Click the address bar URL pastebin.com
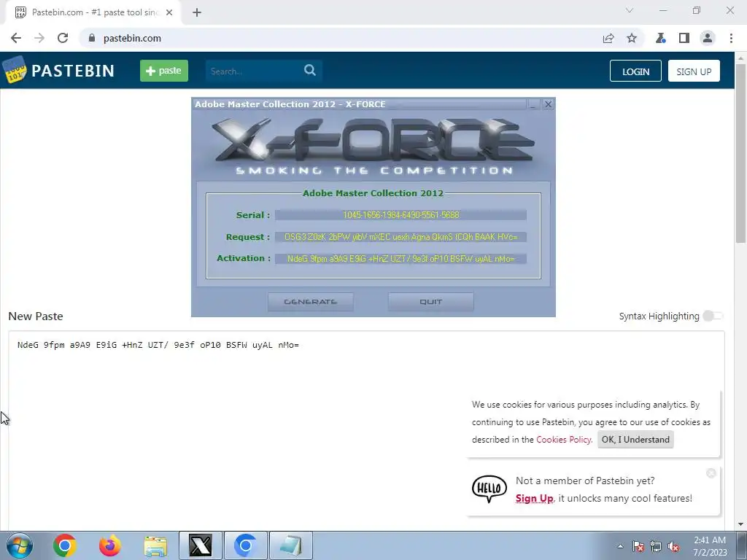 pos(133,38)
